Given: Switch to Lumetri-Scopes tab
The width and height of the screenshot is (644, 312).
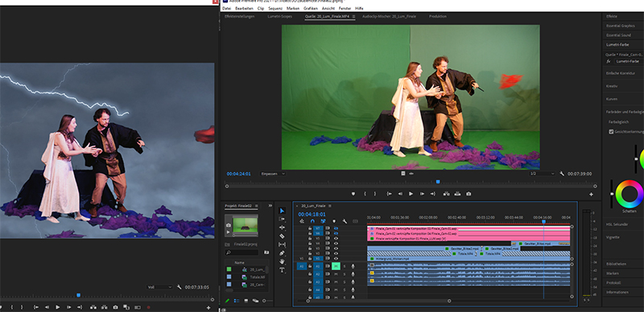Looking at the screenshot, I should click(x=279, y=16).
